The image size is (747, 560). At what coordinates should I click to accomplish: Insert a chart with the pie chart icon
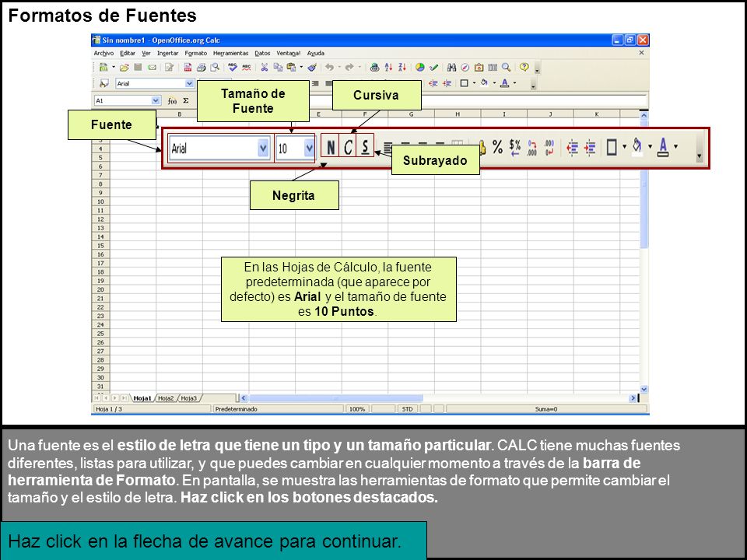coord(419,68)
